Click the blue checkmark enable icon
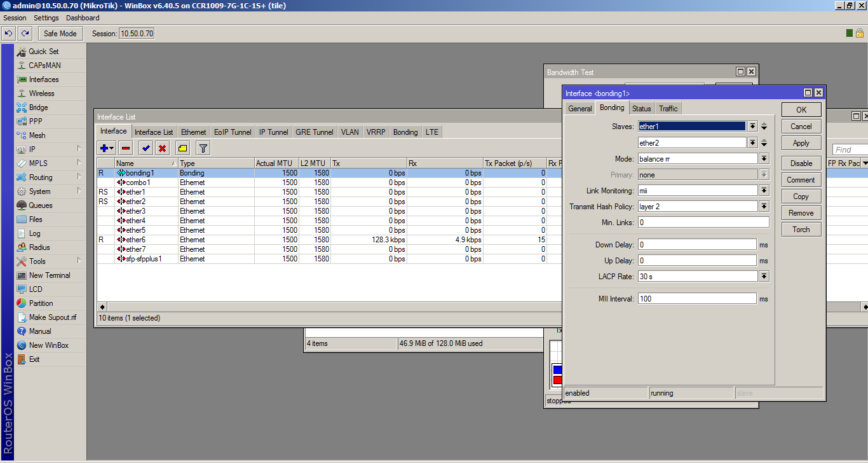 [x=146, y=148]
